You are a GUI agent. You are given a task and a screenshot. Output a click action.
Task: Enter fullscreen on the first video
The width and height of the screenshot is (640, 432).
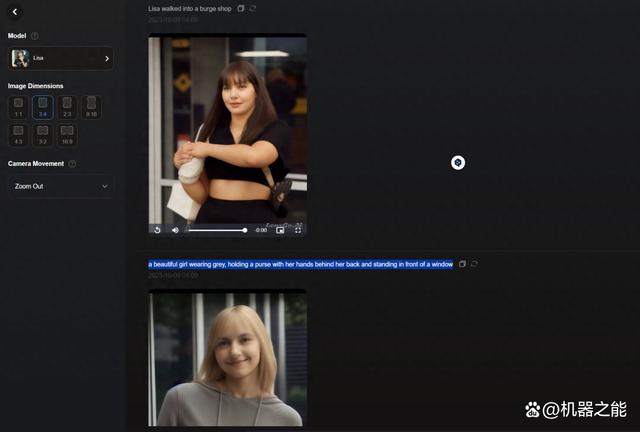click(x=297, y=230)
